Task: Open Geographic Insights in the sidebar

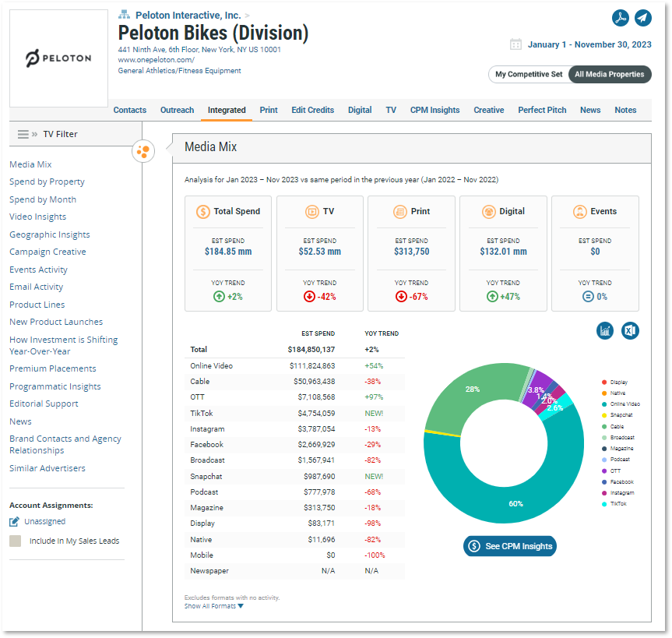Action: point(50,234)
